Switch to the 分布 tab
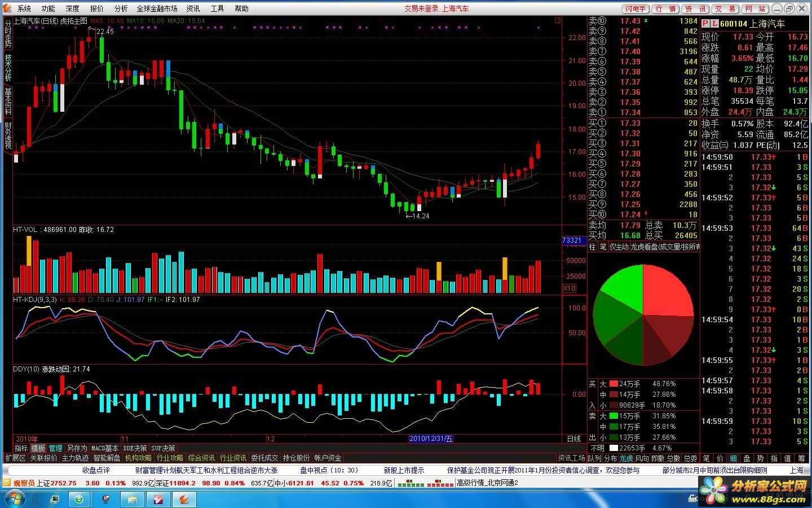The height and width of the screenshot is (508, 812). pos(610,458)
